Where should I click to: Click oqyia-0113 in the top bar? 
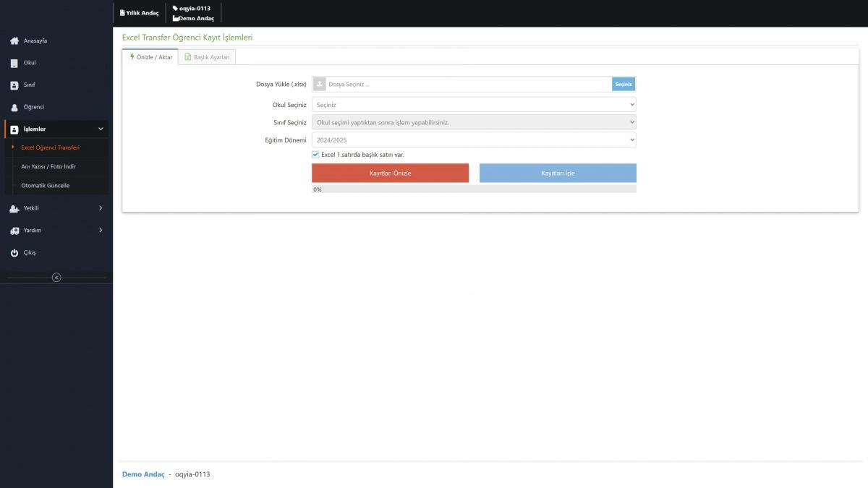tap(195, 9)
